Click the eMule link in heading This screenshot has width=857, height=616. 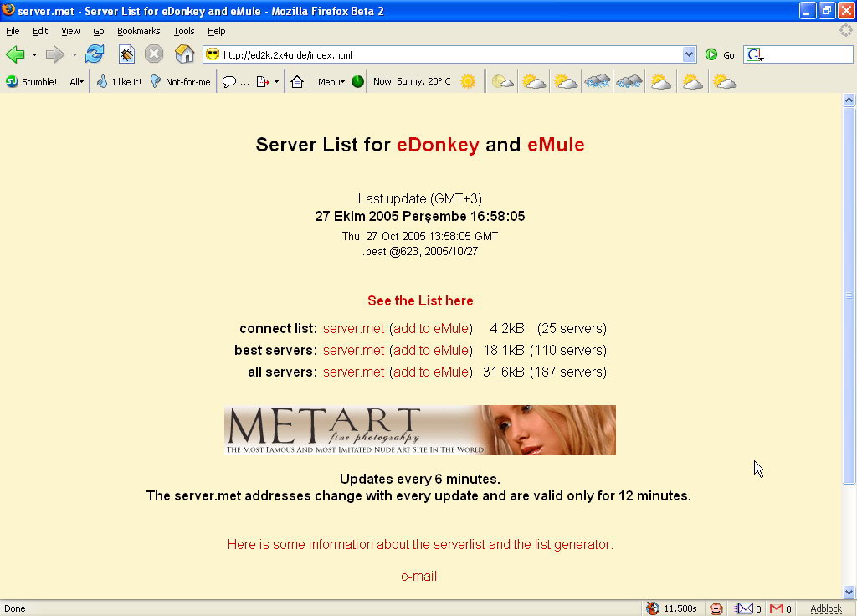pos(556,145)
